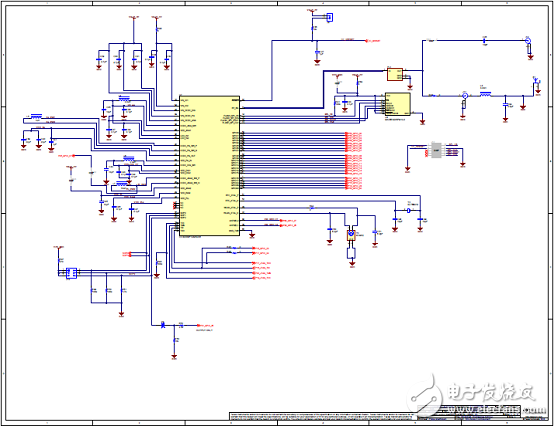Click the inductor coil beside the antenna filter
The image size is (554, 426).
click(485, 94)
